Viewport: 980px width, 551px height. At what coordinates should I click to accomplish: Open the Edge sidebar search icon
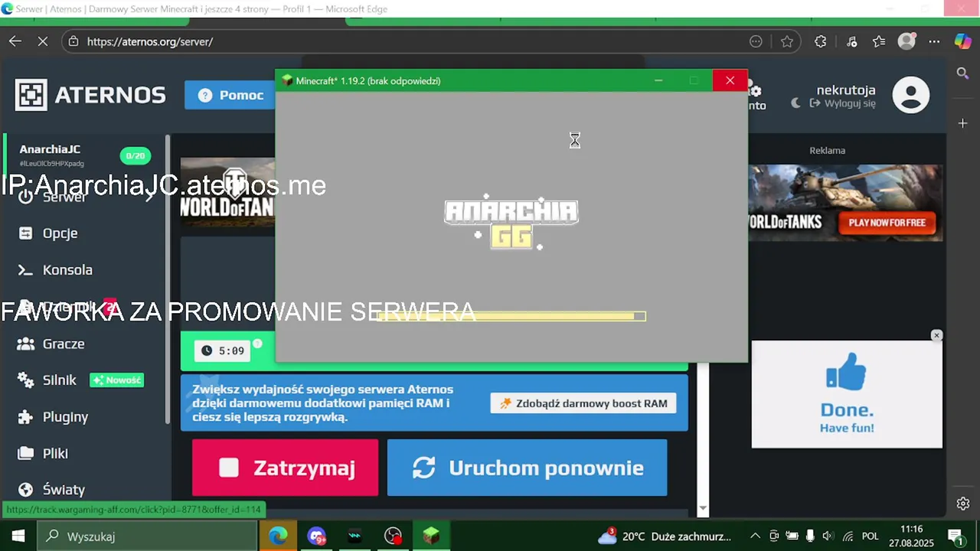point(963,73)
